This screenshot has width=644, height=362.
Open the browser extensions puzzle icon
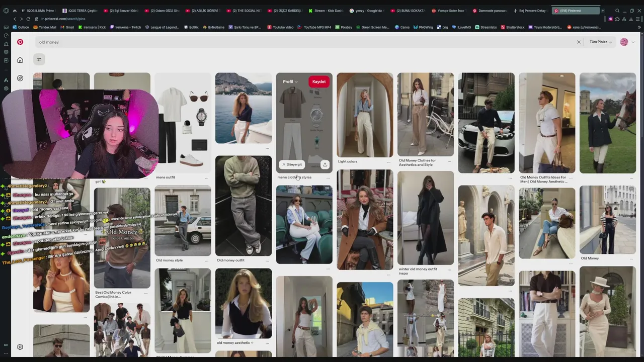617,19
